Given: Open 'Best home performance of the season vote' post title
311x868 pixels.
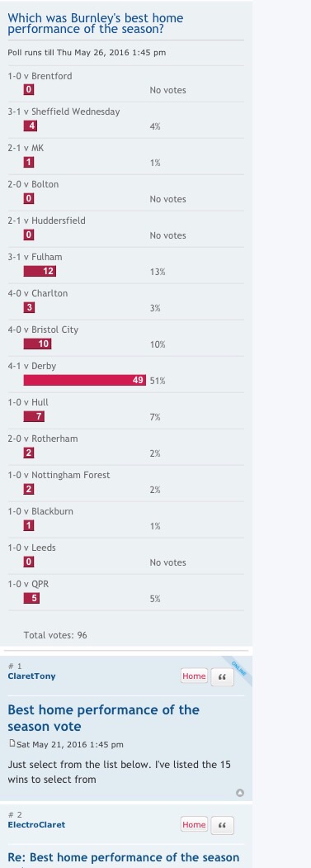Looking at the screenshot, I should [x=103, y=718].
